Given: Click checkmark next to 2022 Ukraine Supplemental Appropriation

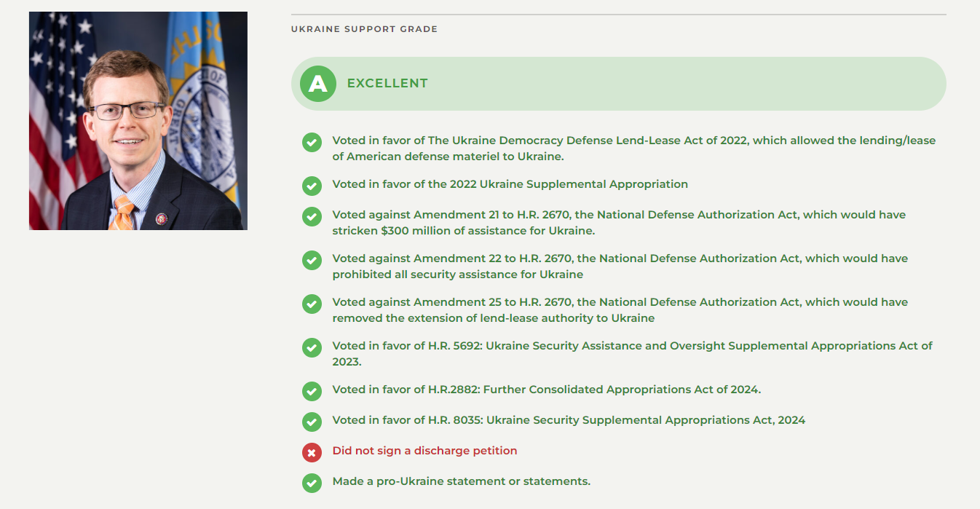Looking at the screenshot, I should [x=312, y=186].
